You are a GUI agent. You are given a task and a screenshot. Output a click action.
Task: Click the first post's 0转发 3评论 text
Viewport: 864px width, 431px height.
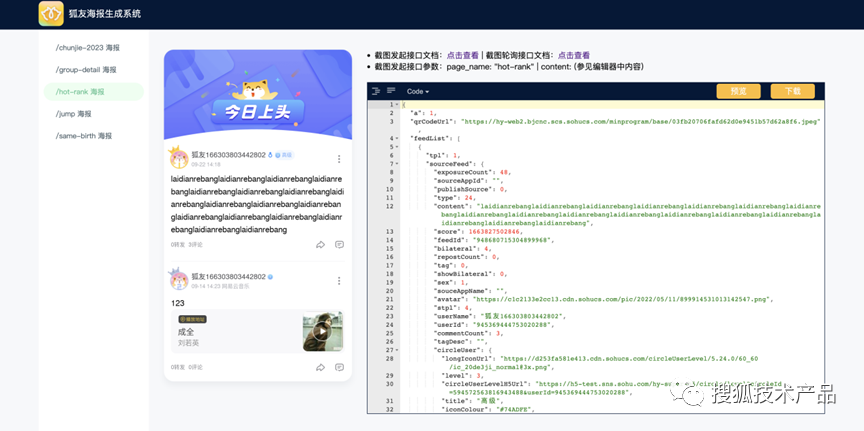(x=186, y=245)
